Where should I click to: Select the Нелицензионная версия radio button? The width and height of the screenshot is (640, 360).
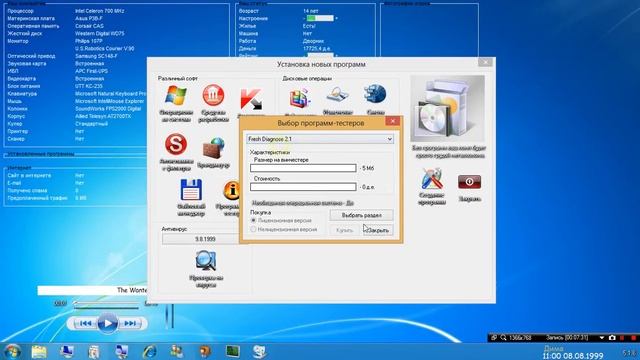(x=253, y=229)
